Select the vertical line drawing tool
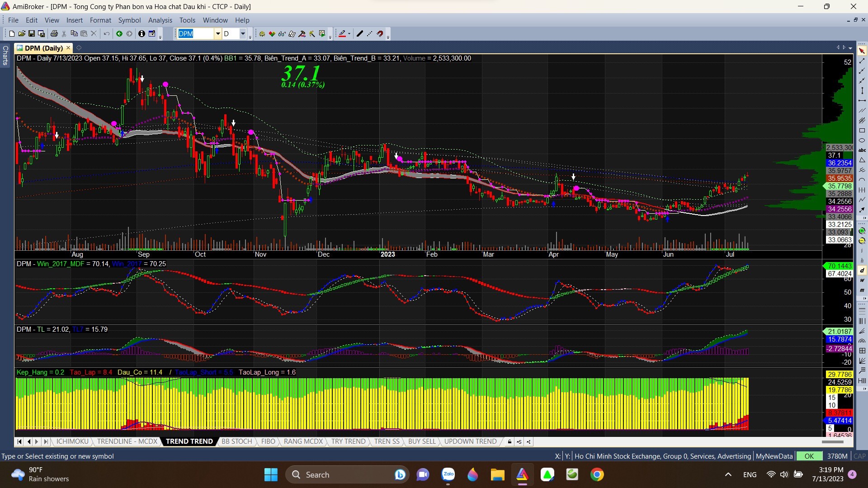868x488 pixels. point(862,90)
